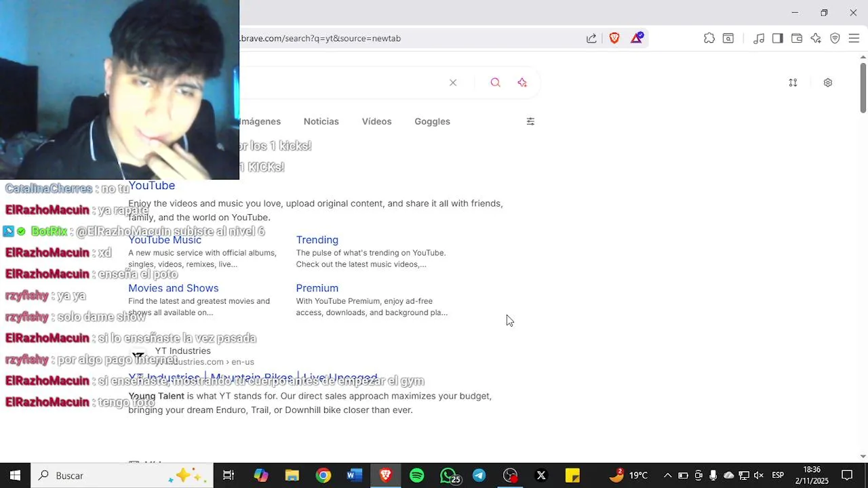Open Brave Shields lion icon
Viewport: 868px width, 488px height.
[614, 39]
